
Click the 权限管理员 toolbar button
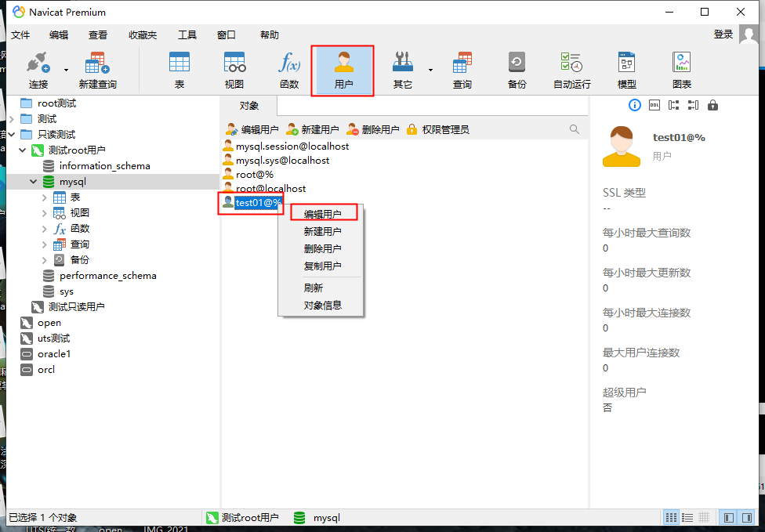tap(438, 130)
